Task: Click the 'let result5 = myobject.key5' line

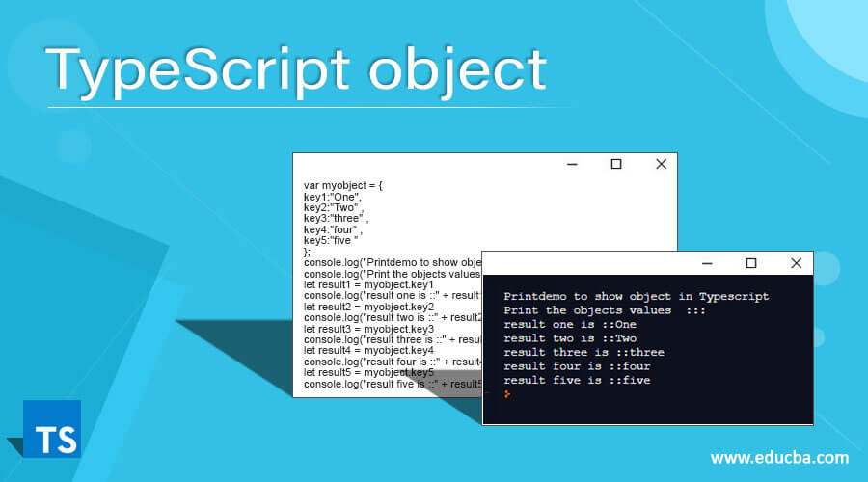Action: [x=368, y=372]
